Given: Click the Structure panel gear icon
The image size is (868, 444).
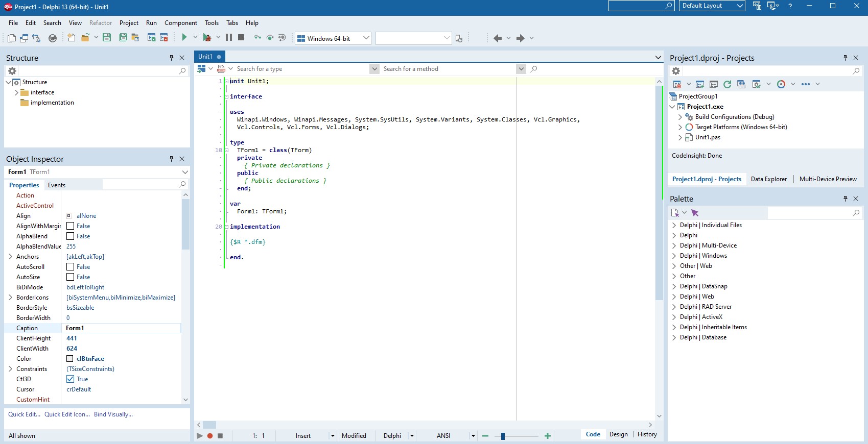Looking at the screenshot, I should 12,71.
